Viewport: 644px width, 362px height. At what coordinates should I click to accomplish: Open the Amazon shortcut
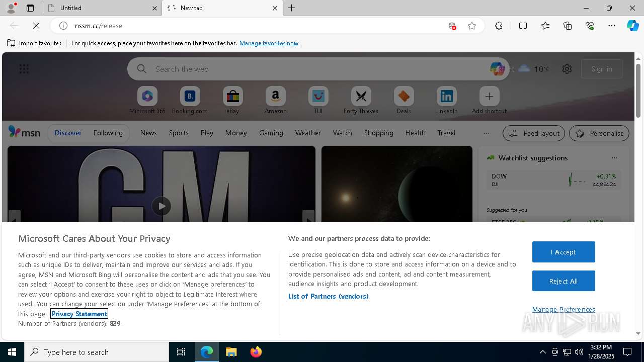(276, 100)
